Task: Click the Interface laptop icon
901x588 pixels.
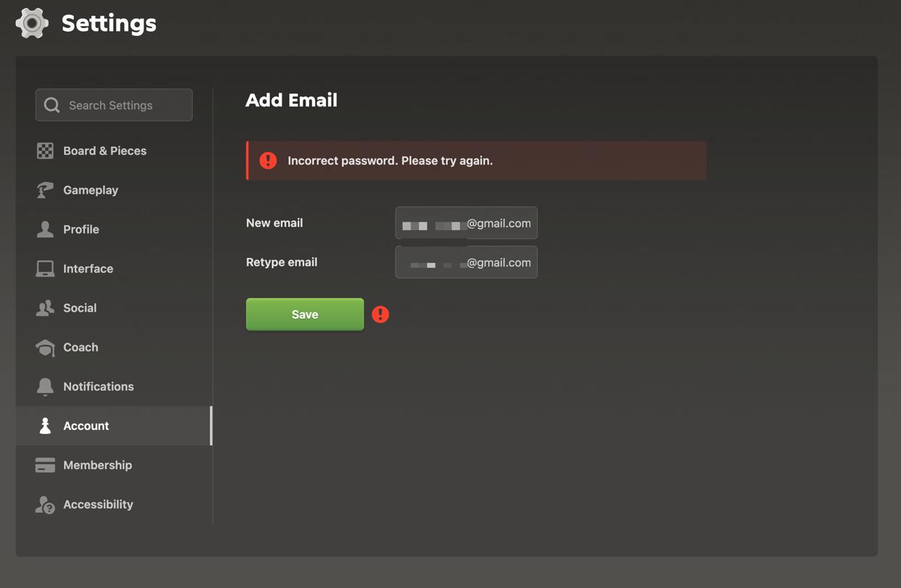Action: coord(45,269)
